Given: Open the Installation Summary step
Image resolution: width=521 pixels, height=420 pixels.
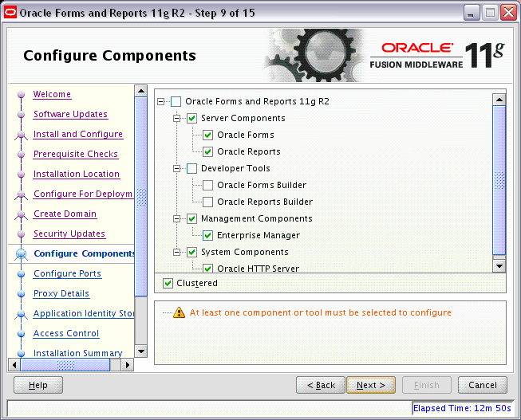Looking at the screenshot, I should [77, 353].
